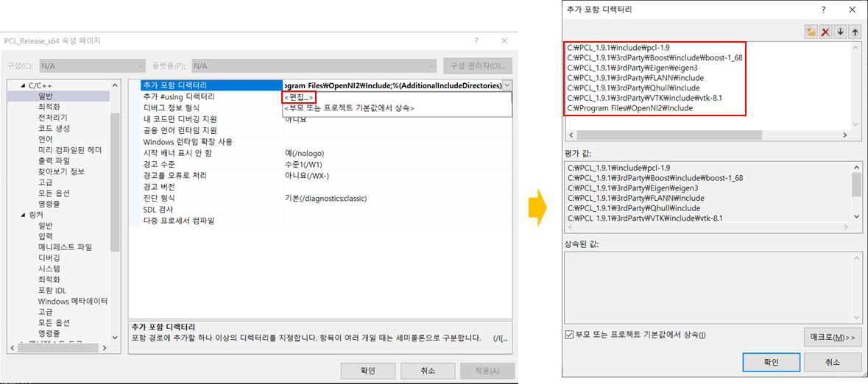868x384 pixels.
Task: Click the 상속된 값 empty list box
Action: [713, 287]
